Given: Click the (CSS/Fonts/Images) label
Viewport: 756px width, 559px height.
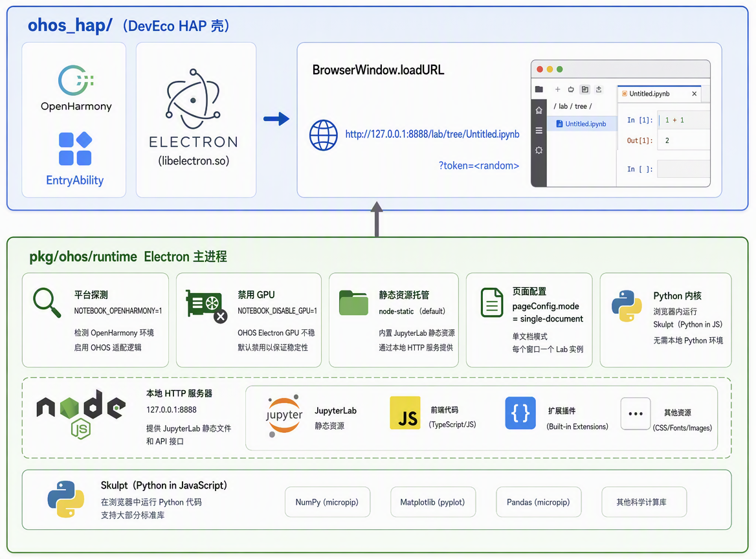Looking at the screenshot, I should click(x=682, y=428).
